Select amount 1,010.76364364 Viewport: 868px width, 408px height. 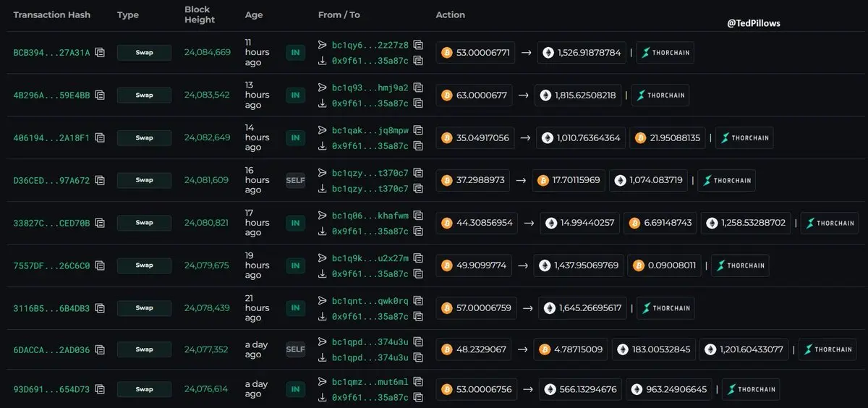point(588,138)
